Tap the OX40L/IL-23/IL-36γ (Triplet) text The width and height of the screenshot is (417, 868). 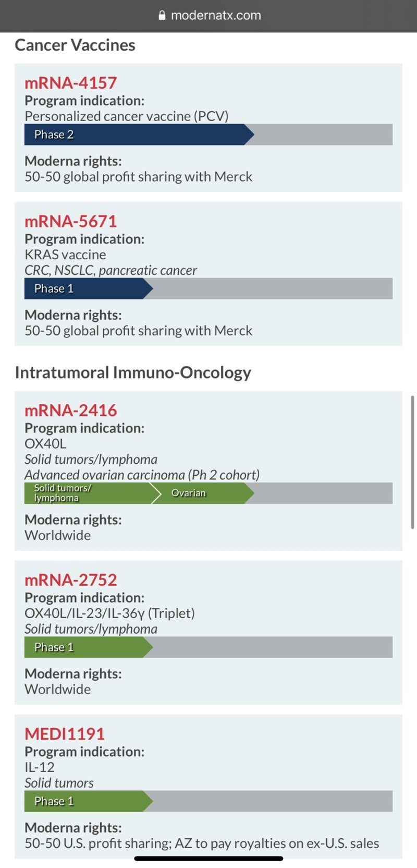[109, 613]
